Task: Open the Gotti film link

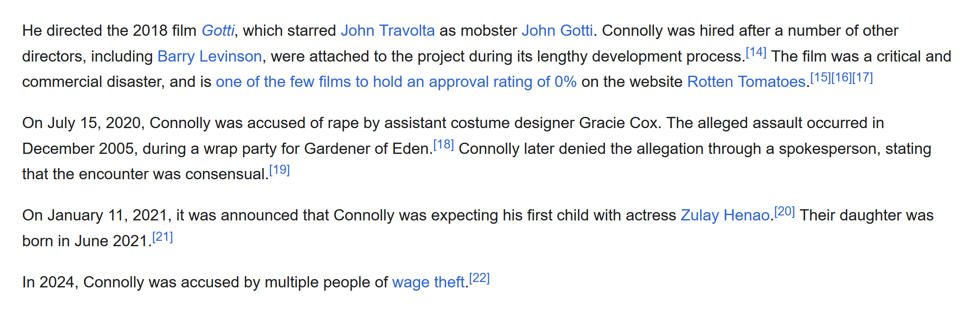Action: pyautogui.click(x=218, y=31)
